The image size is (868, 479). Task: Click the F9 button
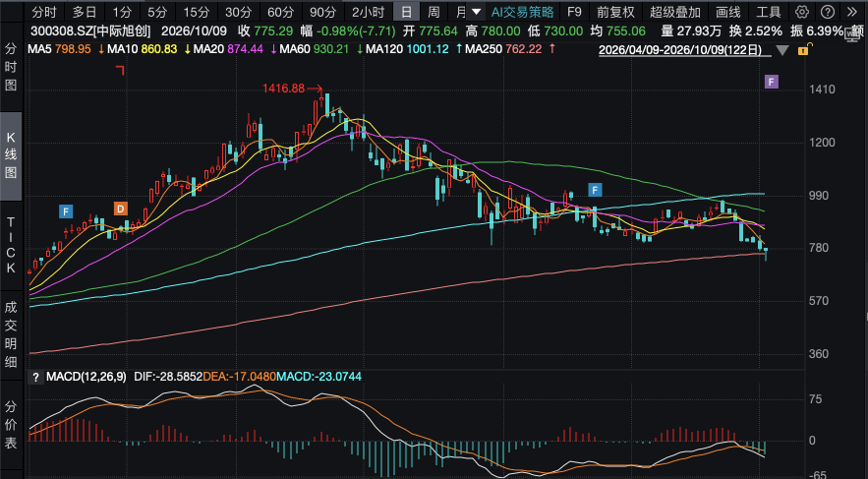coord(575,12)
